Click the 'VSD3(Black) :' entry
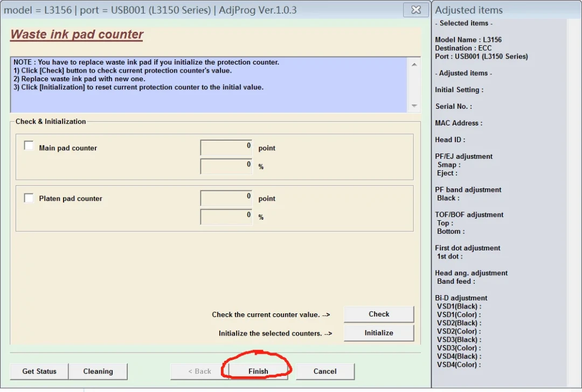The width and height of the screenshot is (582, 392). coord(459,340)
